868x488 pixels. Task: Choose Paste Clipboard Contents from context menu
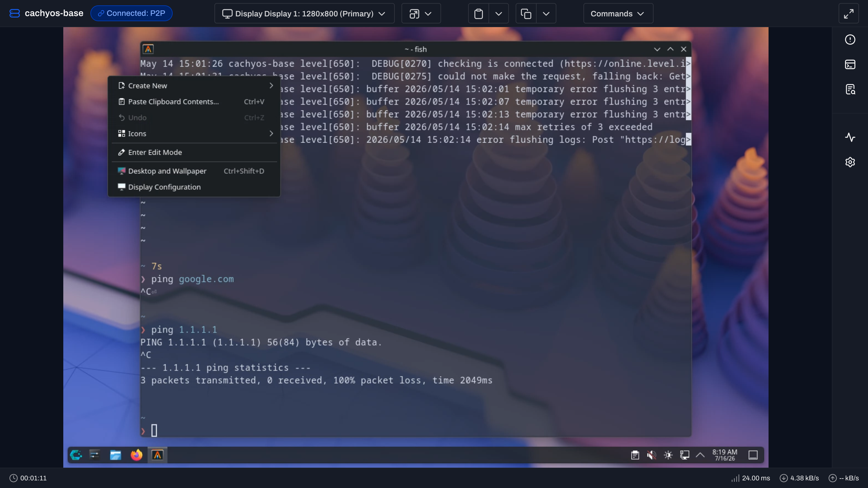[194, 102]
